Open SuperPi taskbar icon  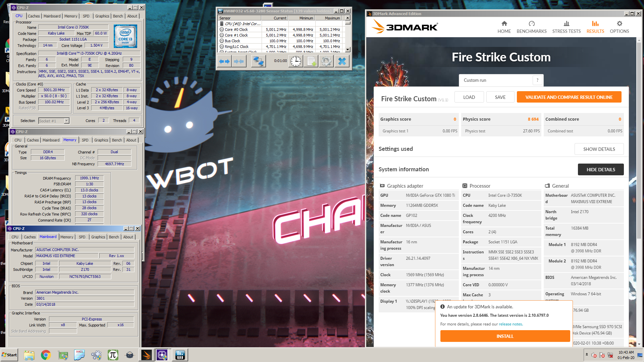(x=113, y=355)
